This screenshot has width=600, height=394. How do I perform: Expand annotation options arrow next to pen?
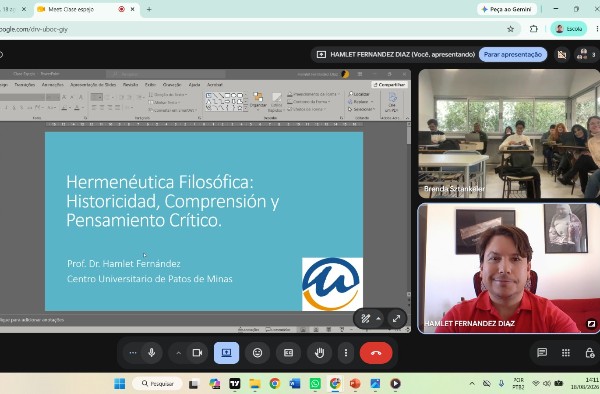378,318
